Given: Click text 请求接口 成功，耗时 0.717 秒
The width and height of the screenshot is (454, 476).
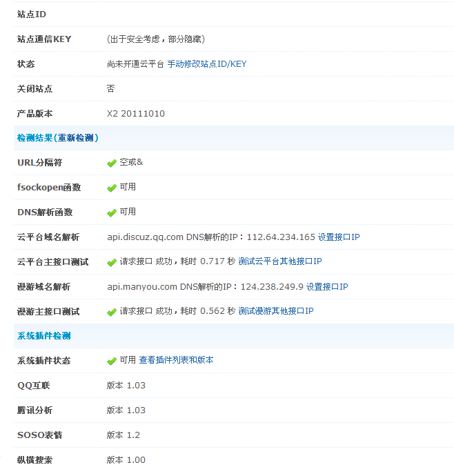Looking at the screenshot, I should [177, 261].
